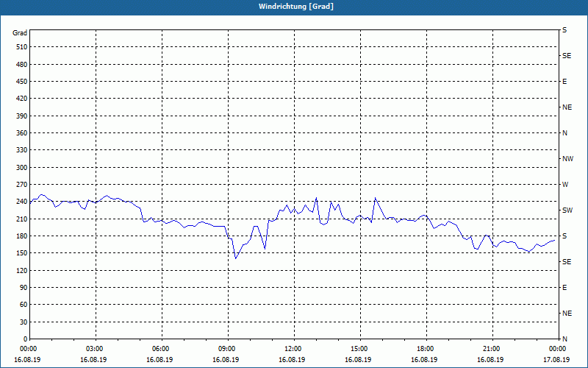Click the 210 y-axis value

tap(22, 219)
